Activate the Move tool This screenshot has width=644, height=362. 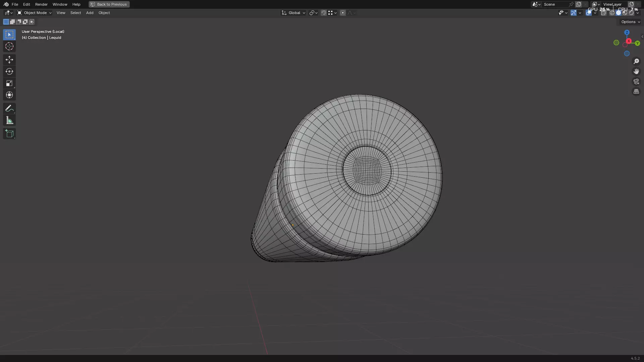pos(9,60)
